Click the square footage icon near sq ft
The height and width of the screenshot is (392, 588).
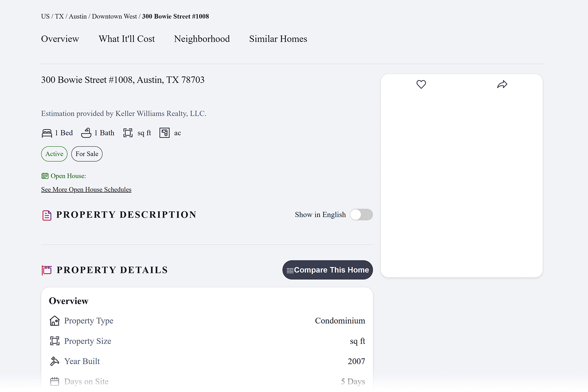(x=128, y=133)
